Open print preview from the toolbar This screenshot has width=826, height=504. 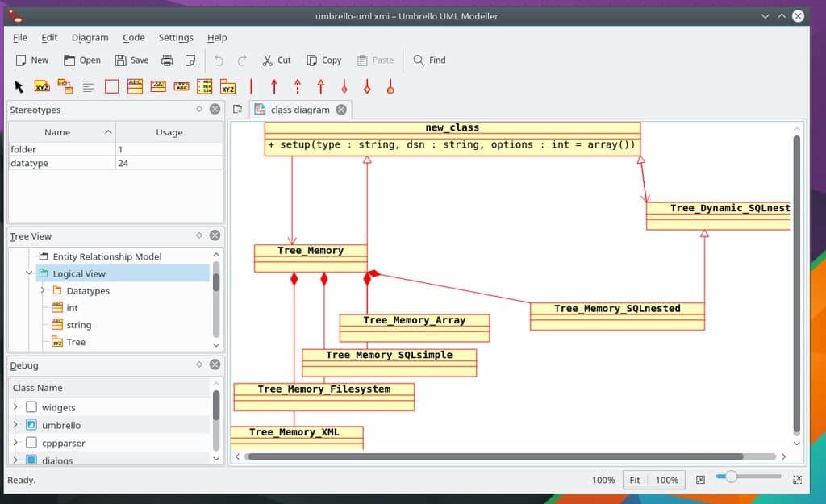190,60
